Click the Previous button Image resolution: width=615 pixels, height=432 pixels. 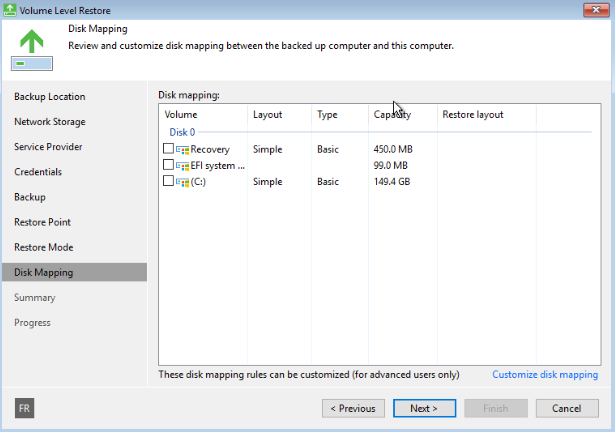click(x=353, y=408)
